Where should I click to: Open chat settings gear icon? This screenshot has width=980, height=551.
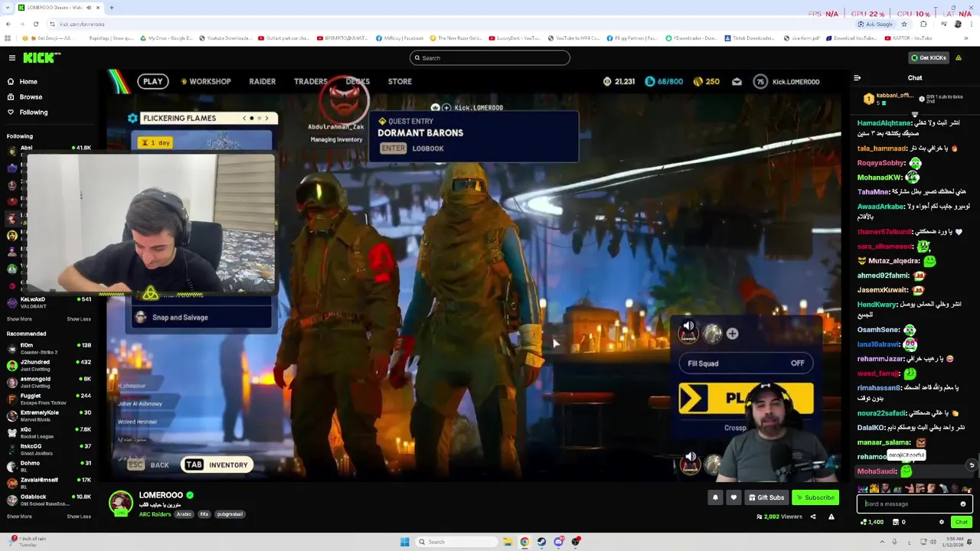point(942,522)
